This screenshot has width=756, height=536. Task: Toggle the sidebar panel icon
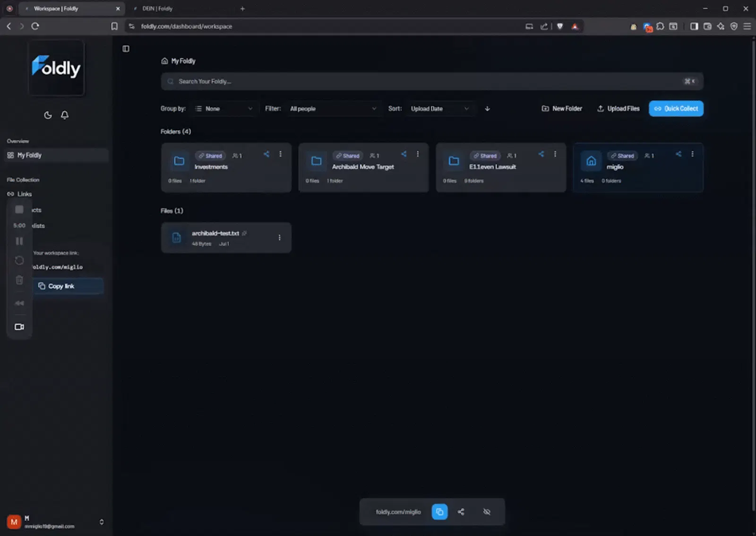pos(126,49)
